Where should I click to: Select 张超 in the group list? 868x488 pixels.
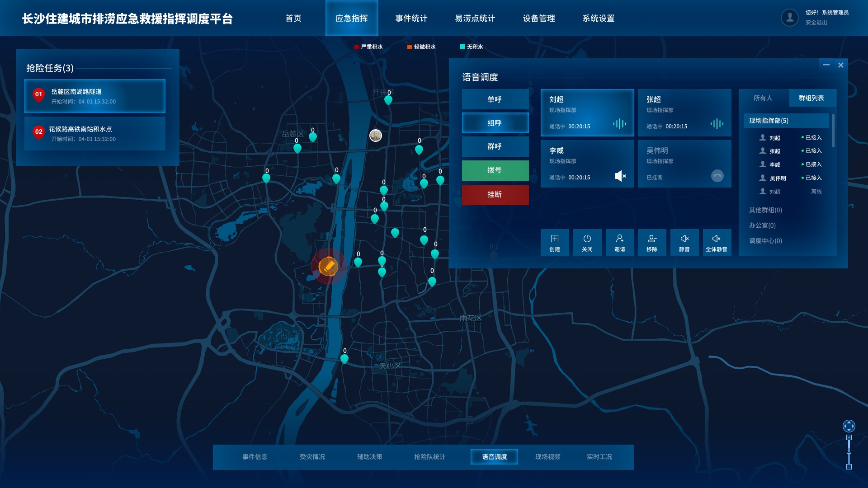click(790, 151)
